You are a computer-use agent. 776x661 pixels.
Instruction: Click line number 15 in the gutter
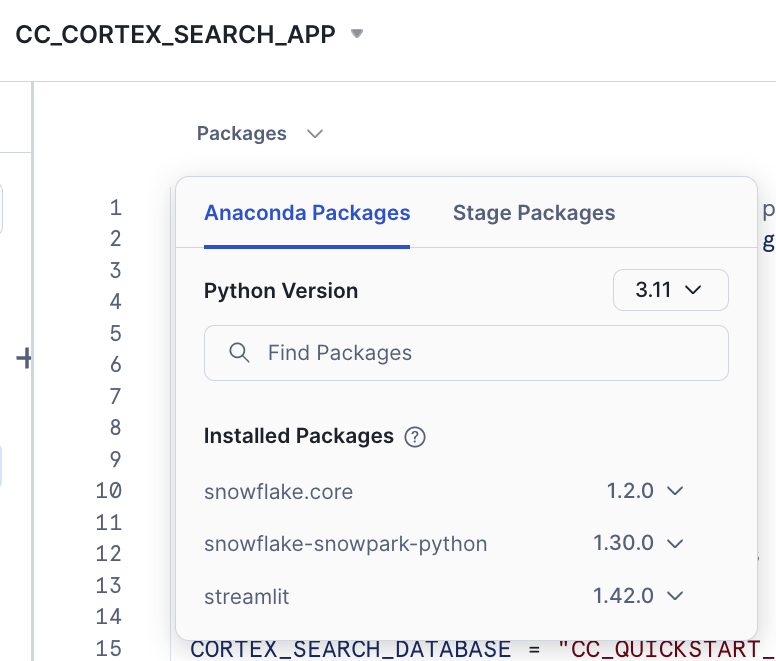click(109, 648)
